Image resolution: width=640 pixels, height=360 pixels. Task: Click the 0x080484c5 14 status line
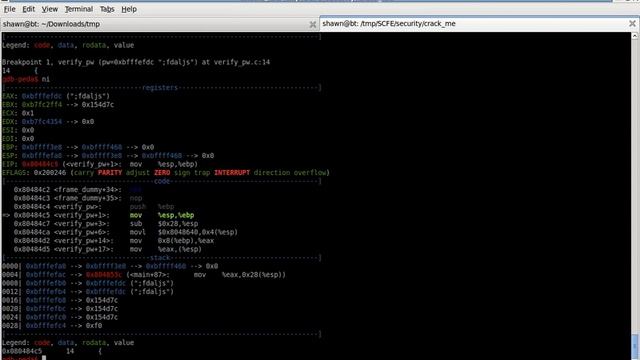point(52,351)
